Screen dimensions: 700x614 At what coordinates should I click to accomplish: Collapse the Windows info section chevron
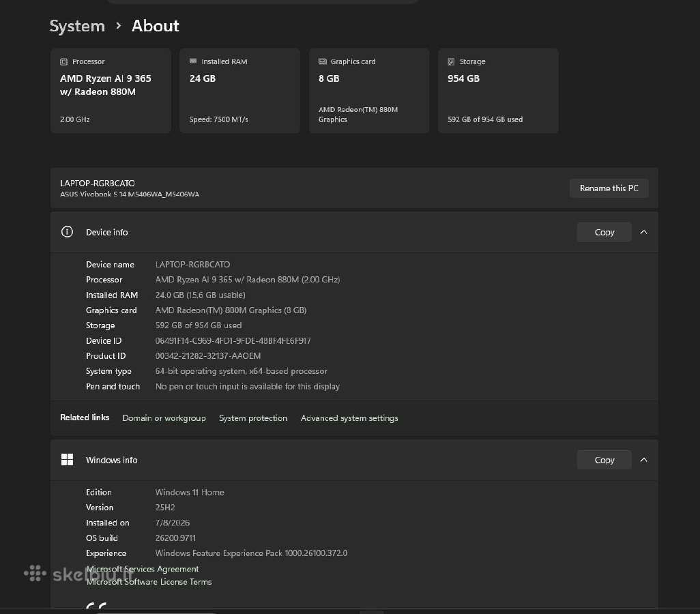[644, 460]
